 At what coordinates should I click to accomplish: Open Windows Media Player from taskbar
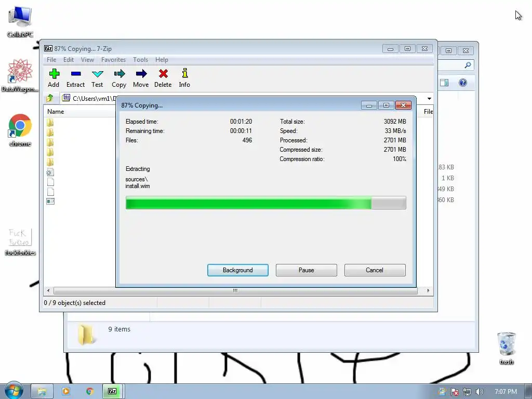pos(66,392)
